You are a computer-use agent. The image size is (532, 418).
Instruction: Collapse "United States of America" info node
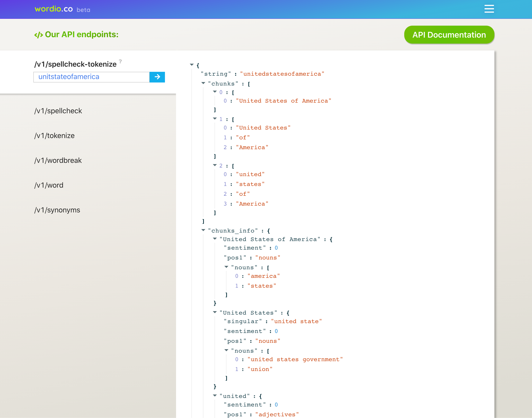coord(215,239)
